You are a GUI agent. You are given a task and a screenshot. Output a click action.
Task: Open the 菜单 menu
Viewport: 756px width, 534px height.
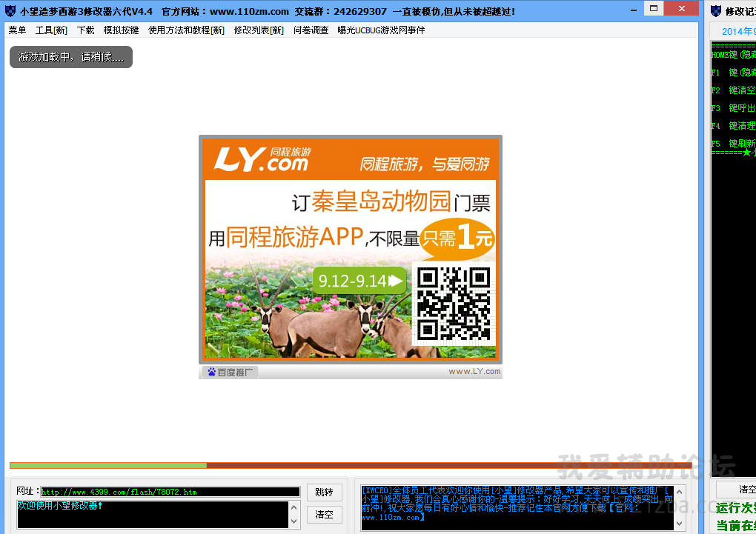[x=17, y=30]
